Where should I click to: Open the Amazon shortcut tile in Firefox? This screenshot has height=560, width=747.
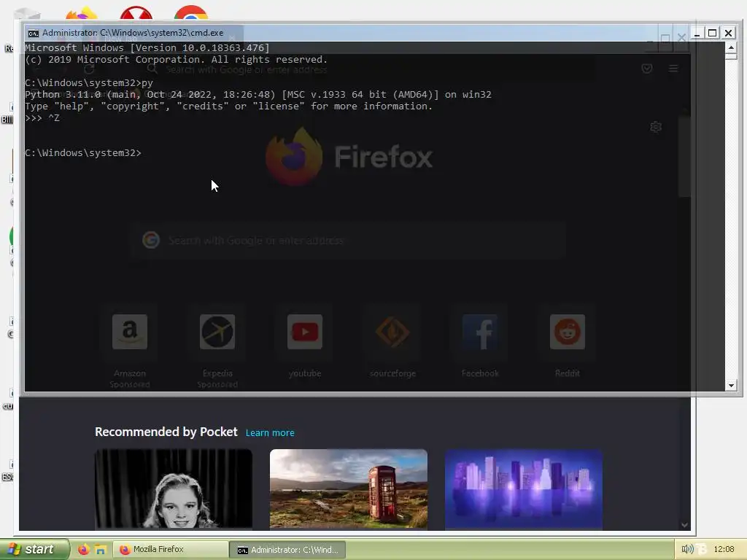(130, 332)
